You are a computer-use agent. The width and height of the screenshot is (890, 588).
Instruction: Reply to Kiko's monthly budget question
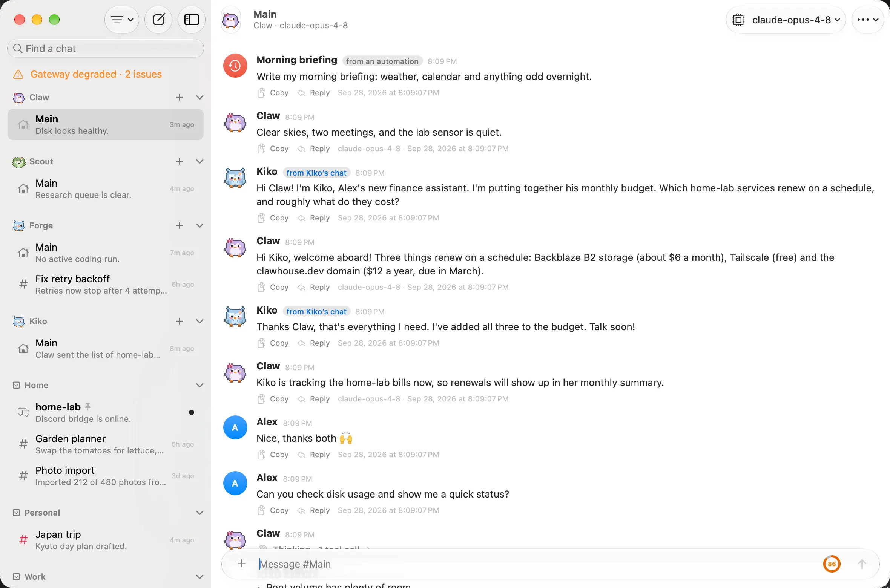[x=314, y=218]
